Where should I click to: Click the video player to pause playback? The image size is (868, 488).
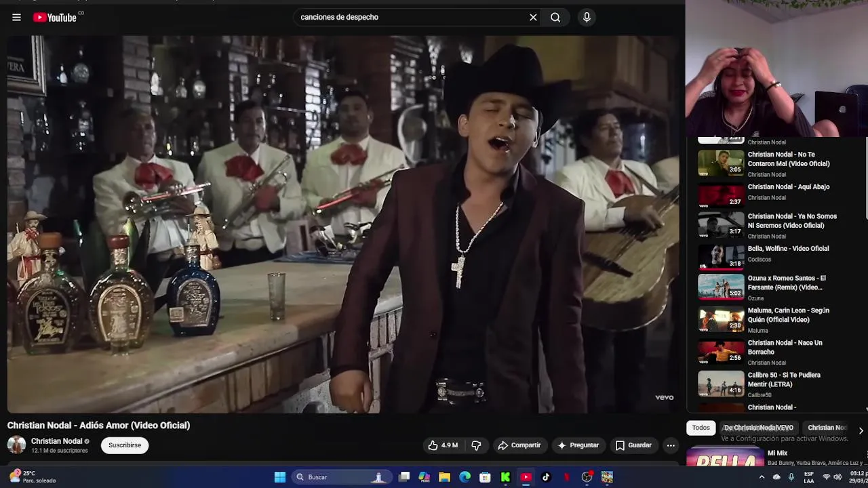tap(343, 224)
